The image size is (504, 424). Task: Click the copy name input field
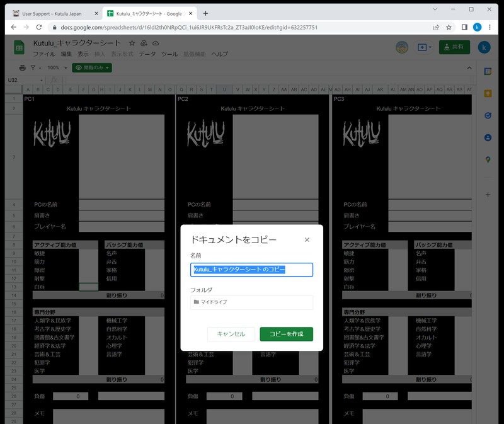[251, 270]
